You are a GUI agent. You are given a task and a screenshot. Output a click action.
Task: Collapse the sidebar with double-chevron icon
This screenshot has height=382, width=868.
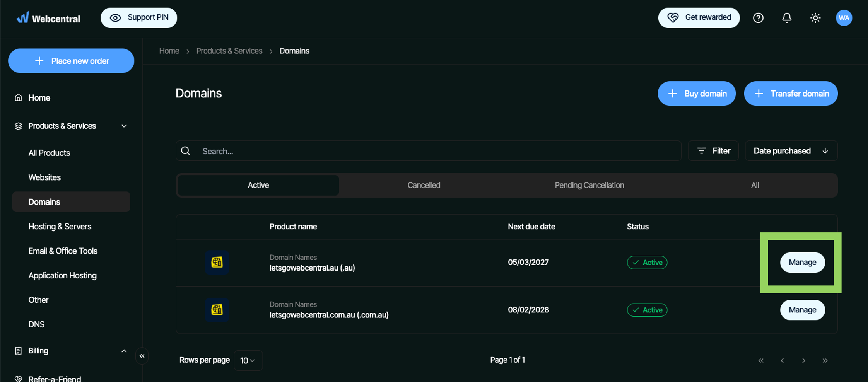coord(142,356)
